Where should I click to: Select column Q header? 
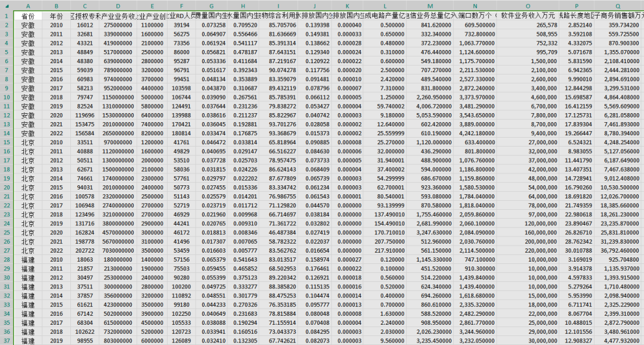621,5
